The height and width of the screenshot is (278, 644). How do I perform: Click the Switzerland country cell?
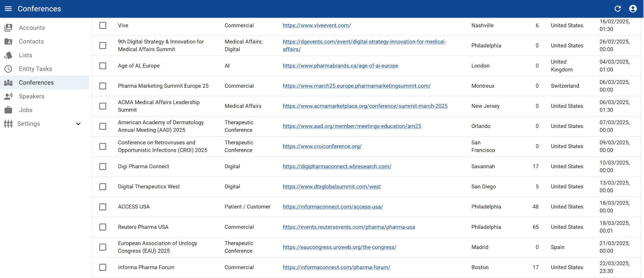coord(565,86)
